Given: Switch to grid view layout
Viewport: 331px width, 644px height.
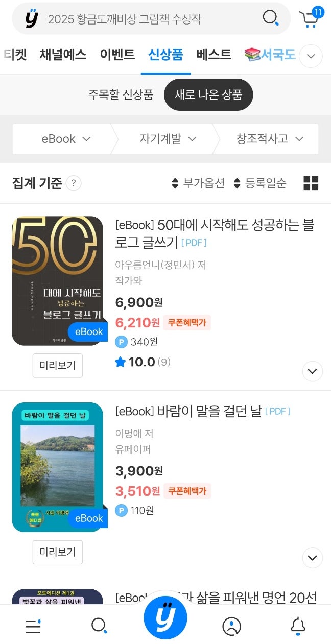Looking at the screenshot, I should (311, 183).
